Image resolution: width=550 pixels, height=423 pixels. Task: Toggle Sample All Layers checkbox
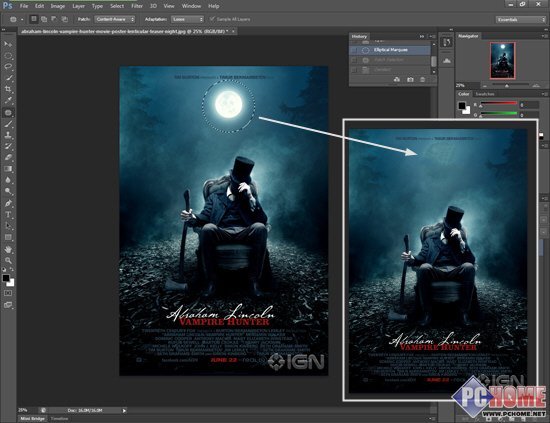pos(212,19)
